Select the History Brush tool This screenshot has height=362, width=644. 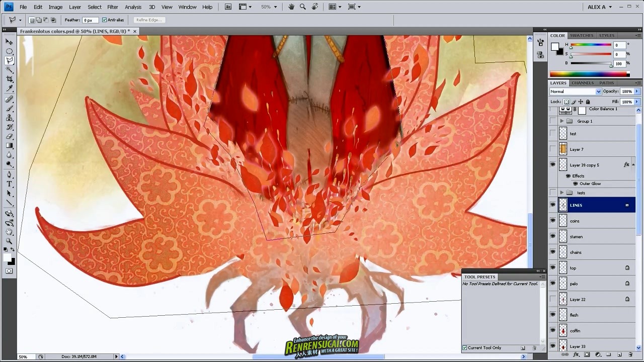coord(9,127)
